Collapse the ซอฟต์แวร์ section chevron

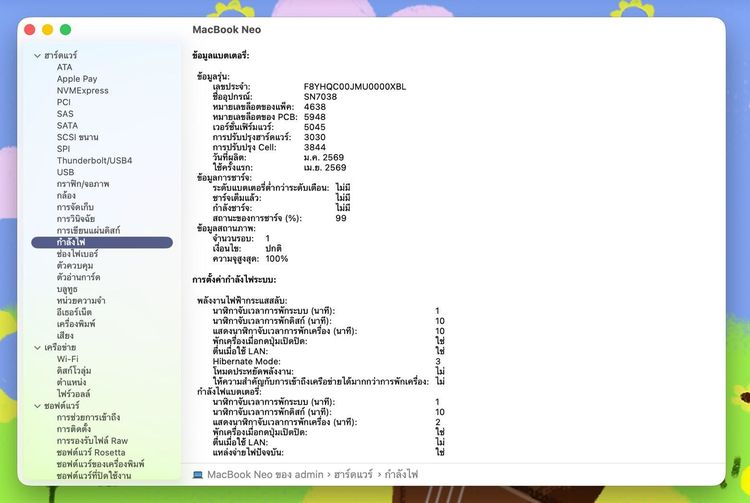tap(37, 406)
